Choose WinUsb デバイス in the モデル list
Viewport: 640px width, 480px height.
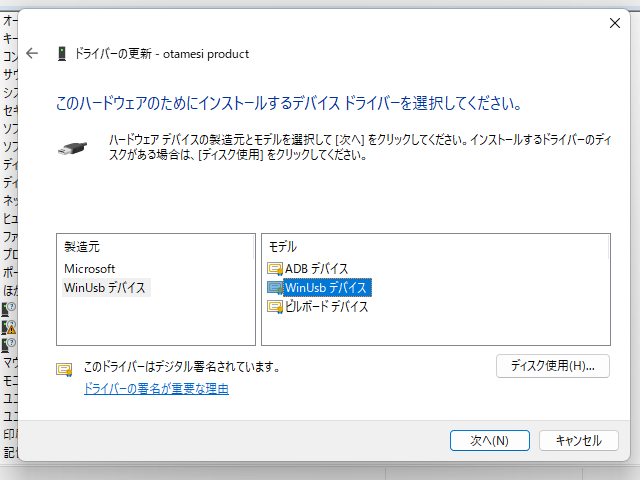click(326, 288)
